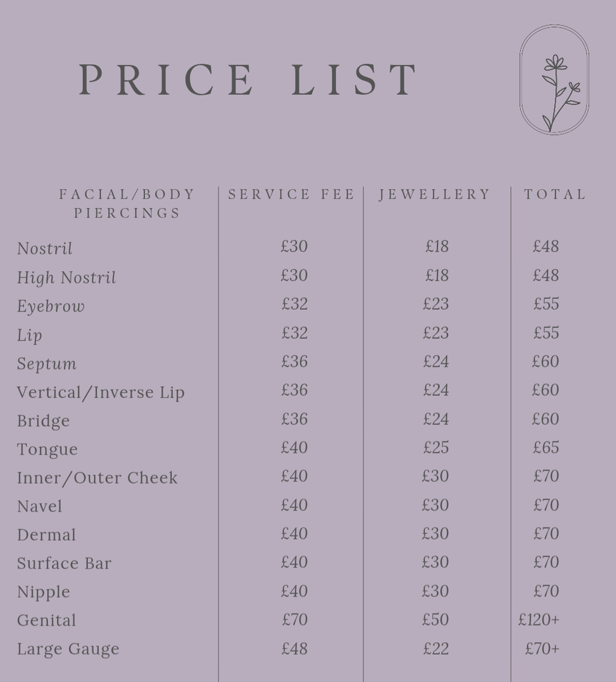Click the Large Gauge label
This screenshot has width=616, height=682.
[x=68, y=649]
